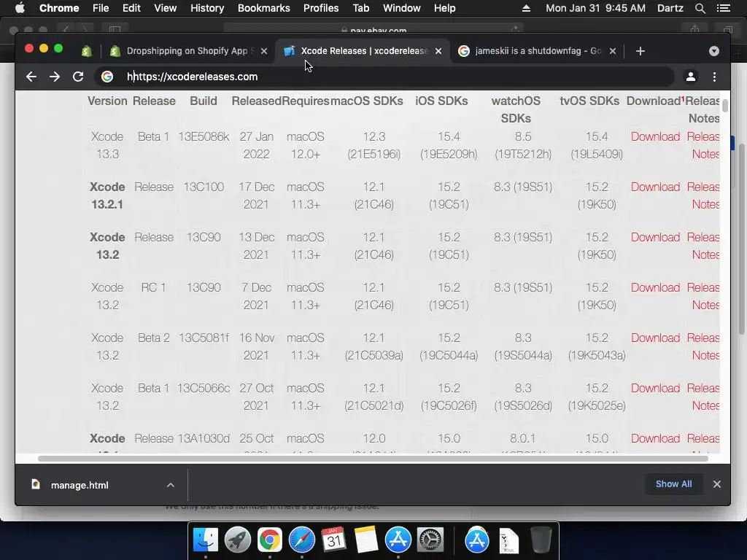Image resolution: width=747 pixels, height=560 pixels.
Task: Select the Xcode Releases tab
Action: (x=363, y=51)
